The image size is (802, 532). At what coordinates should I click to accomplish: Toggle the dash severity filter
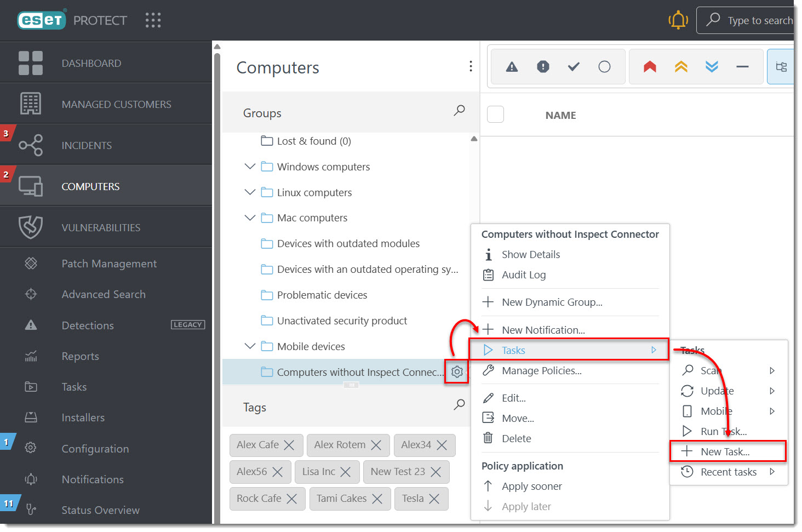point(742,67)
